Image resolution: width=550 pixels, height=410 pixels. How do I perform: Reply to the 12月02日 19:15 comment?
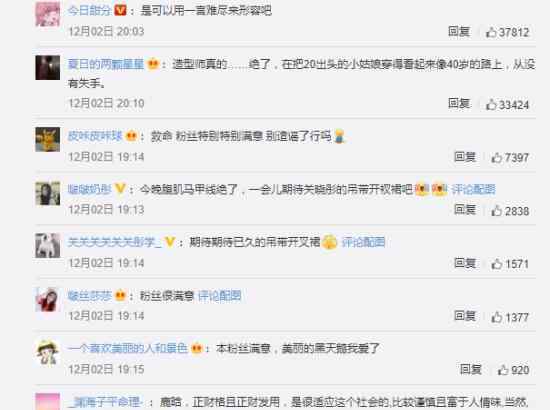(471, 369)
